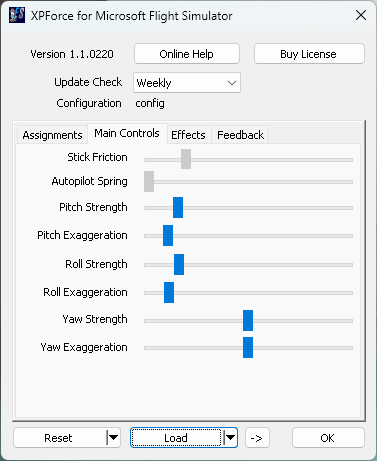
Task: Open the Feedback tab
Action: tap(240, 135)
